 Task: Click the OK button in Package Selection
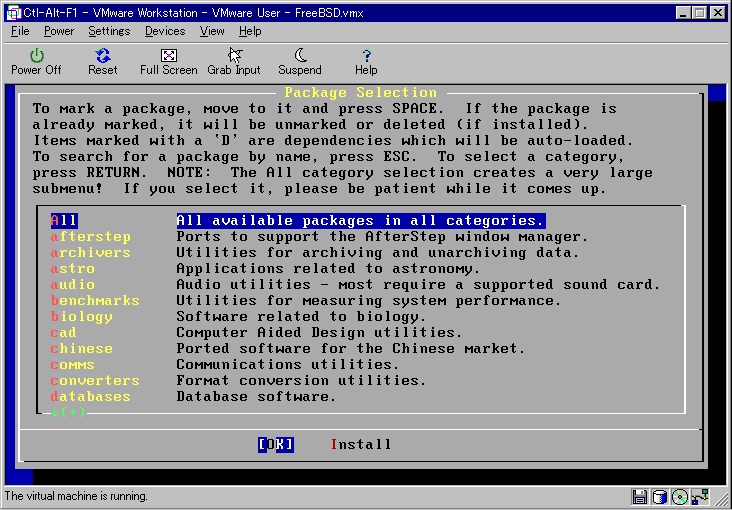coord(276,445)
